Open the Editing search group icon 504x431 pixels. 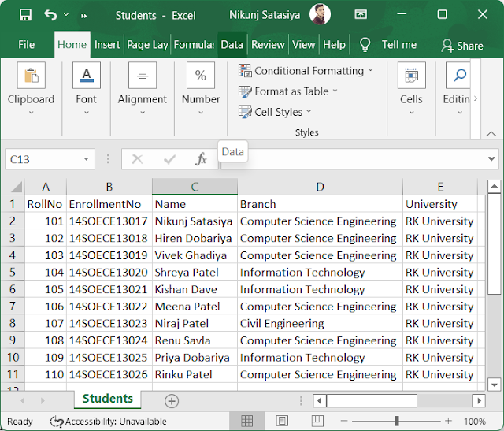click(458, 76)
